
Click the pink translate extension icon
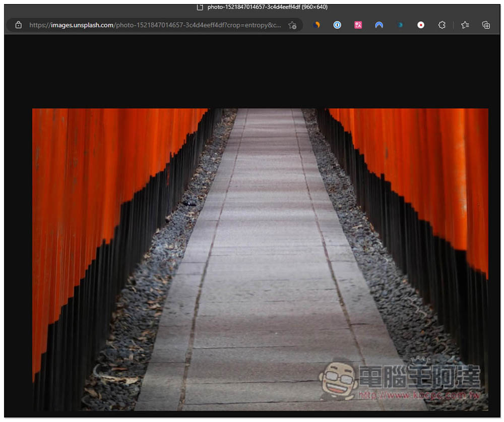358,25
